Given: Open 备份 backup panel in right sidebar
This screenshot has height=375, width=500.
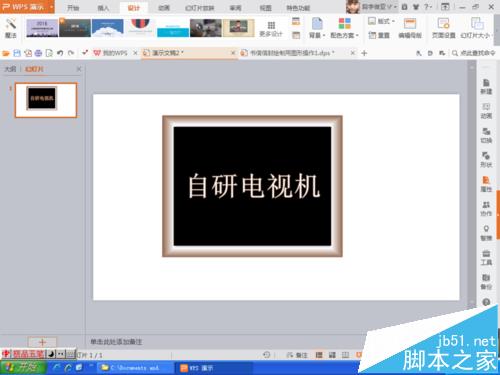Looking at the screenshot, I should (x=486, y=282).
